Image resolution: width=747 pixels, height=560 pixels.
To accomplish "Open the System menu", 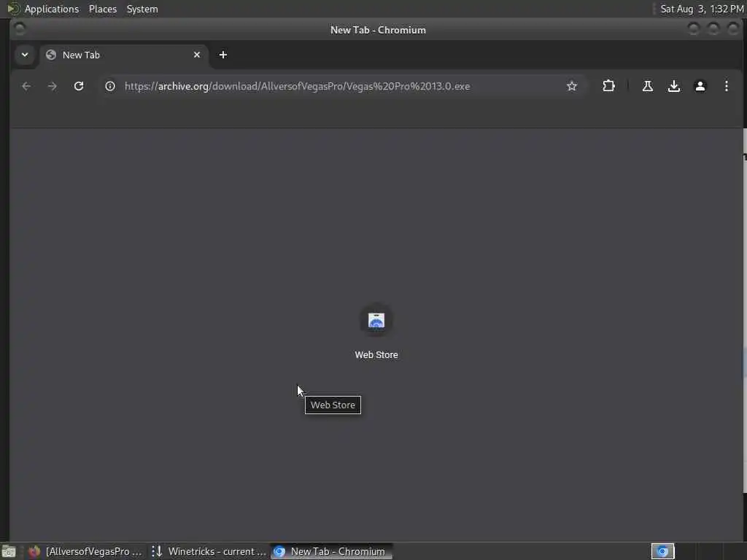I will click(x=142, y=9).
